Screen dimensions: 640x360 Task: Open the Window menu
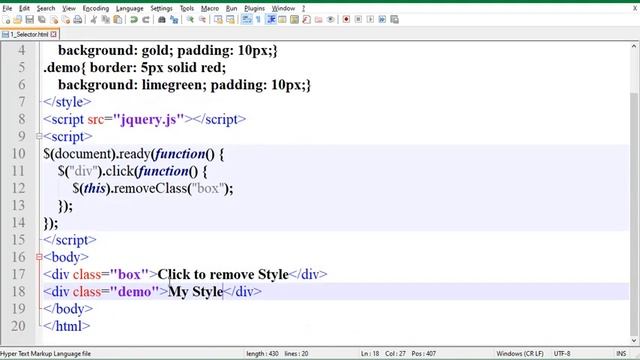pos(283,8)
